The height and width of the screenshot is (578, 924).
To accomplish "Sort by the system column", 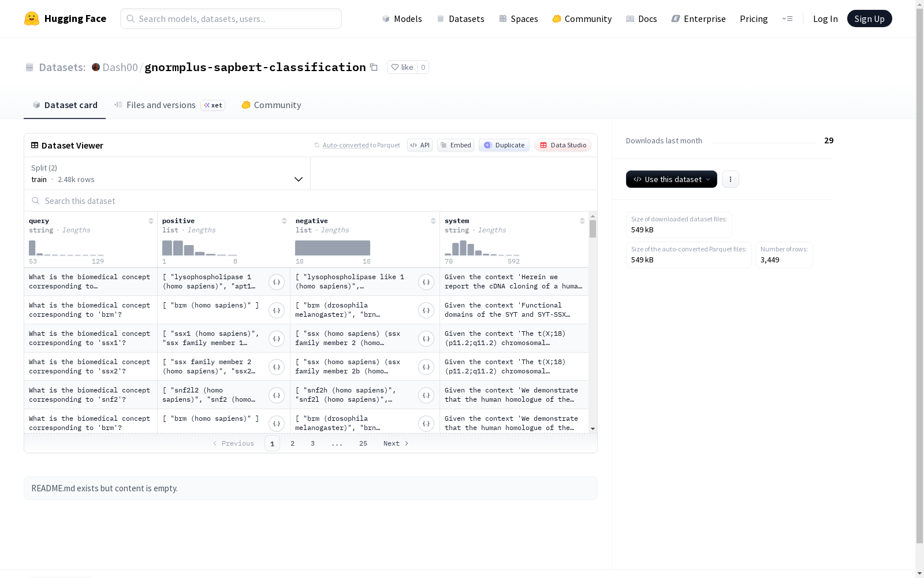I will (582, 221).
